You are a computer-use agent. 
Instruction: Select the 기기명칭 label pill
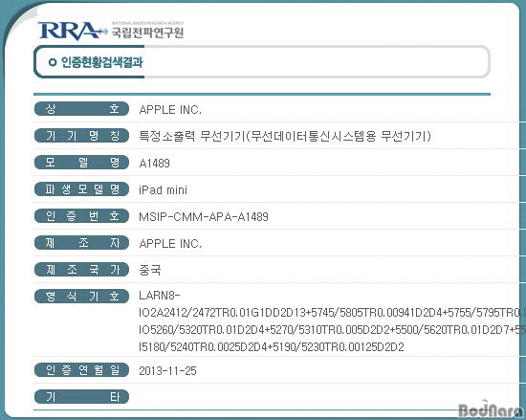[x=81, y=136]
